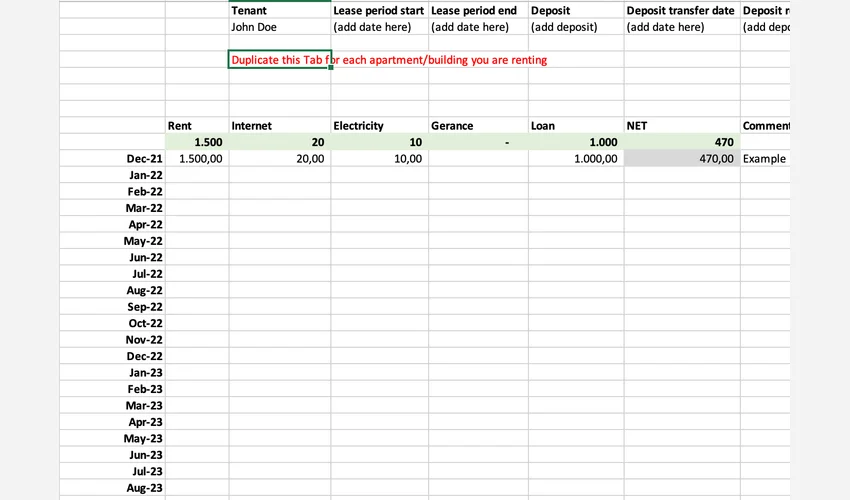Select the Electricity column header

(379, 126)
